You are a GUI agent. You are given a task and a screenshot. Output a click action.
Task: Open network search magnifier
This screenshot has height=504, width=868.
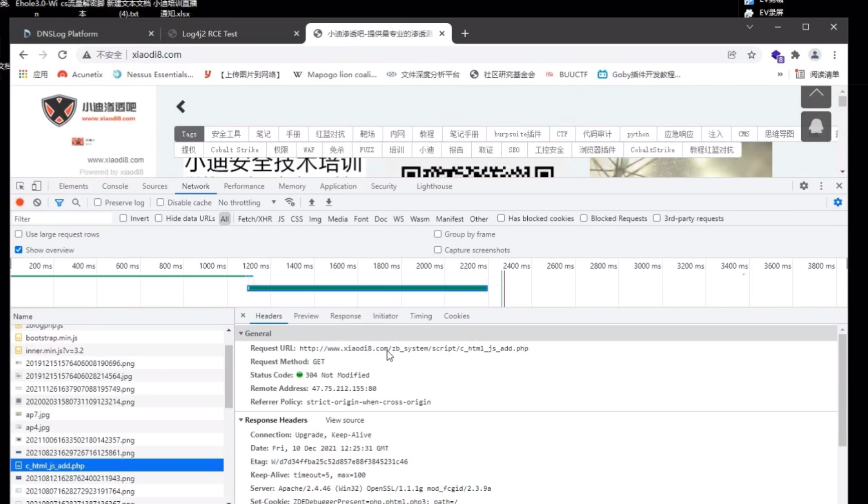tap(76, 202)
